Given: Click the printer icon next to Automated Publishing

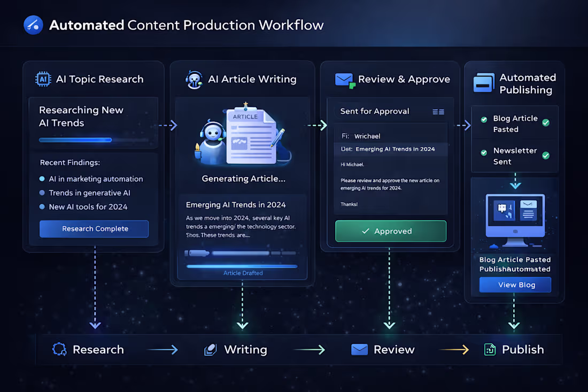Looking at the screenshot, I should (483, 83).
